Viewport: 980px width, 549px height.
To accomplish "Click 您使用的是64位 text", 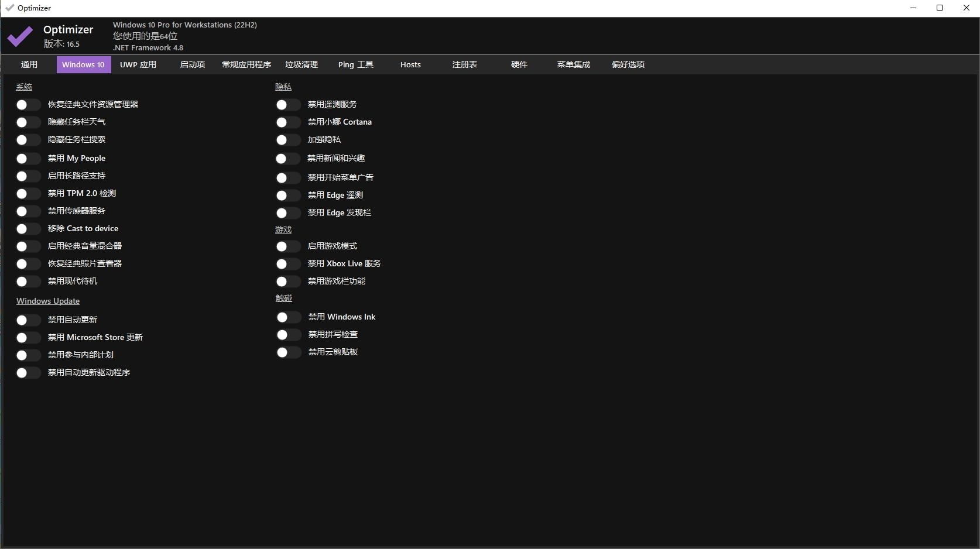I will 145,36.
